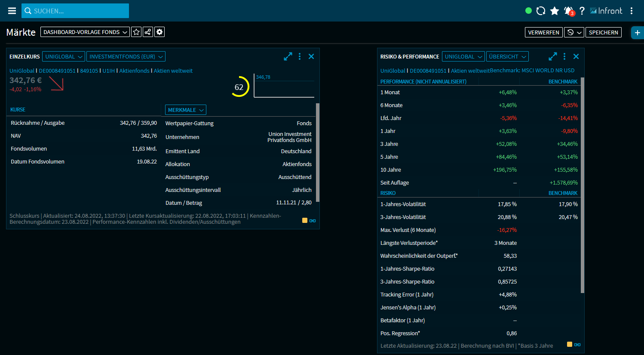Mark dashboard as favorite with star button
The height and width of the screenshot is (355, 644).
pos(136,32)
